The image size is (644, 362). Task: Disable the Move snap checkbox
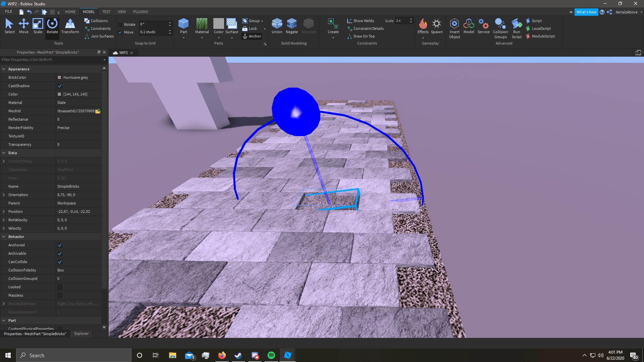(x=120, y=32)
